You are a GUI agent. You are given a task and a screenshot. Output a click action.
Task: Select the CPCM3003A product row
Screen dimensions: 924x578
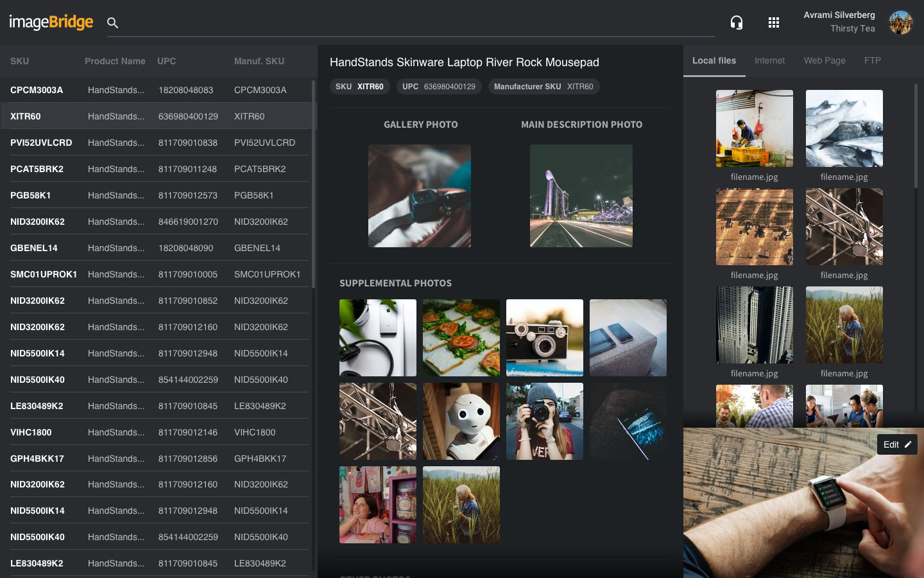(154, 90)
